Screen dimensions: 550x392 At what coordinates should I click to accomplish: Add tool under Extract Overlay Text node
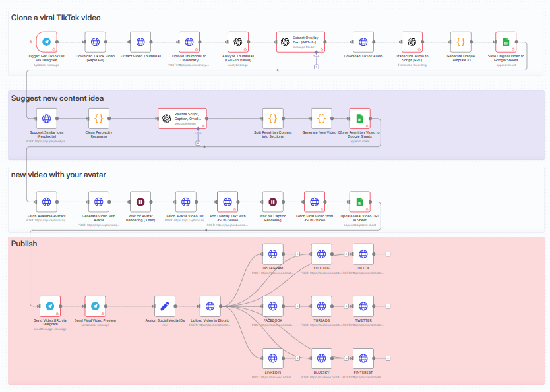(317, 67)
